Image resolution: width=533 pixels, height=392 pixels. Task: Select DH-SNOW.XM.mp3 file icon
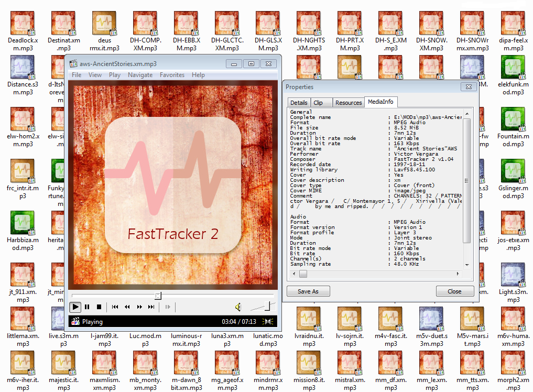(x=431, y=24)
